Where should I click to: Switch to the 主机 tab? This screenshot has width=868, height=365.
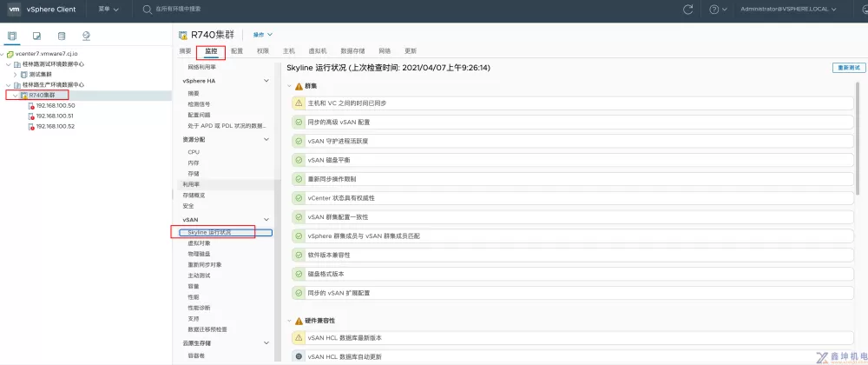(289, 51)
